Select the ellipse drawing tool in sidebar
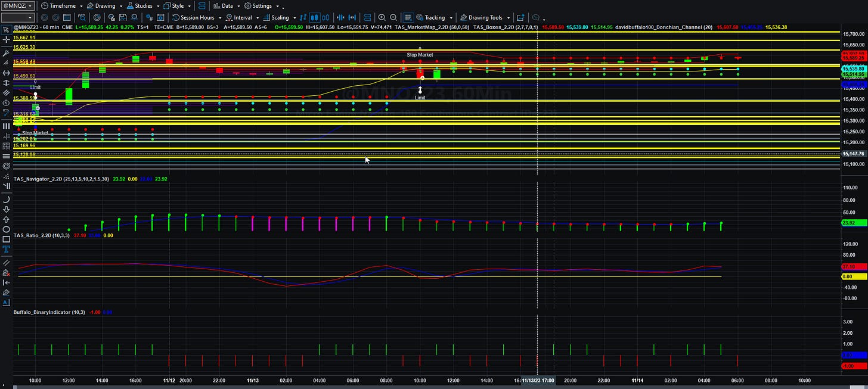Image resolution: width=868 pixels, height=389 pixels. point(6,229)
